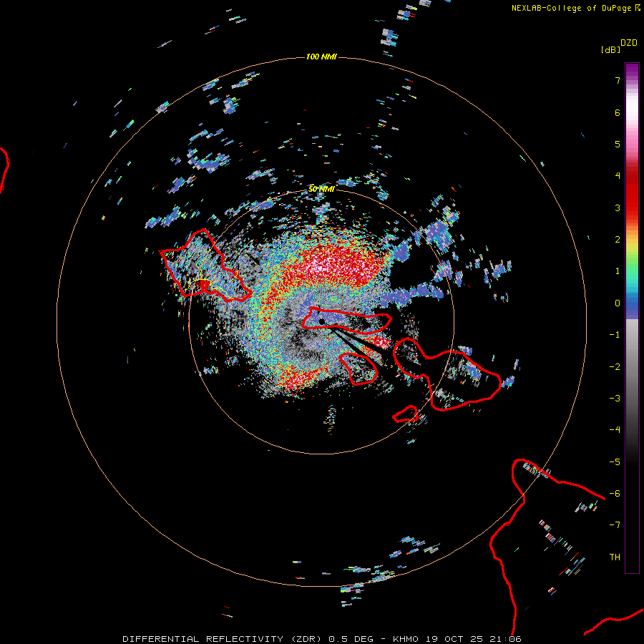Viewport: 644px width, 644px height.
Task: Click the TH label on the legend
Action: click(615, 557)
